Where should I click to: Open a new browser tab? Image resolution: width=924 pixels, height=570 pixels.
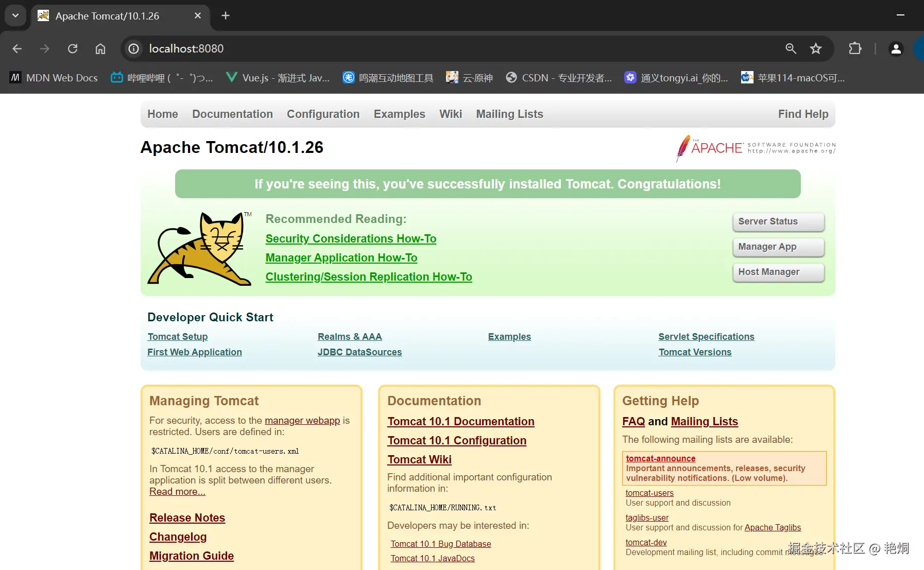[226, 16]
